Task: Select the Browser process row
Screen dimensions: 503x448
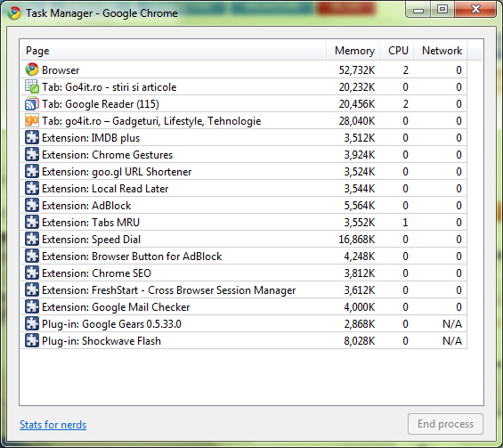Action: [244, 69]
